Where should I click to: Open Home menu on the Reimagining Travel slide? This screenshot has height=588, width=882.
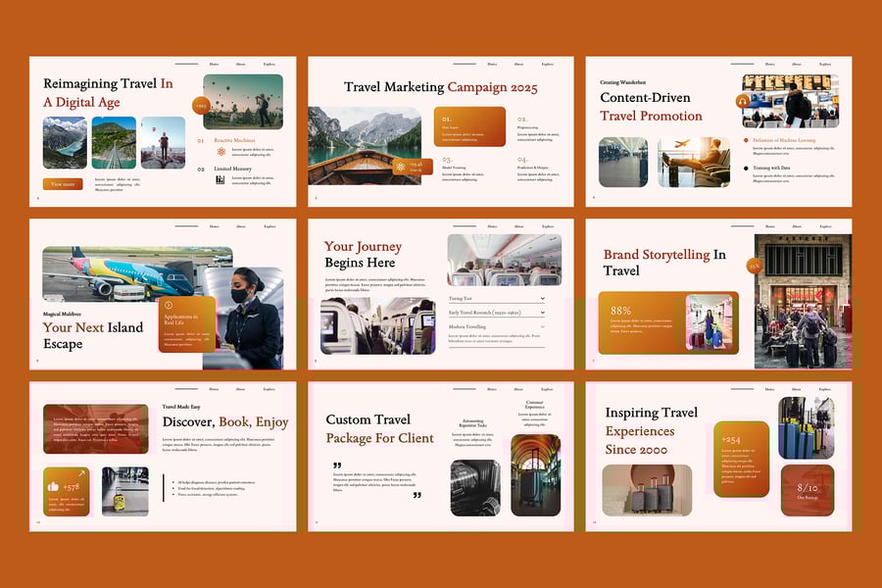[x=215, y=64]
